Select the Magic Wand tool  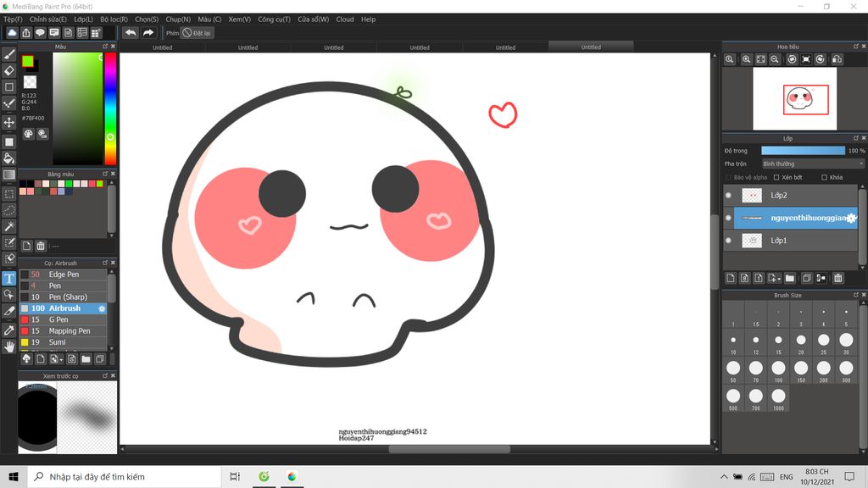(x=9, y=226)
